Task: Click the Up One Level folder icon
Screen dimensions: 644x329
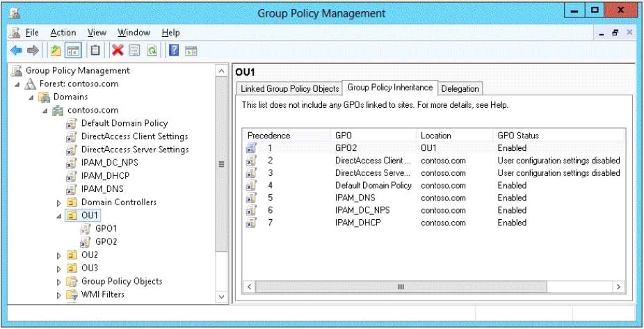Action: [56, 50]
